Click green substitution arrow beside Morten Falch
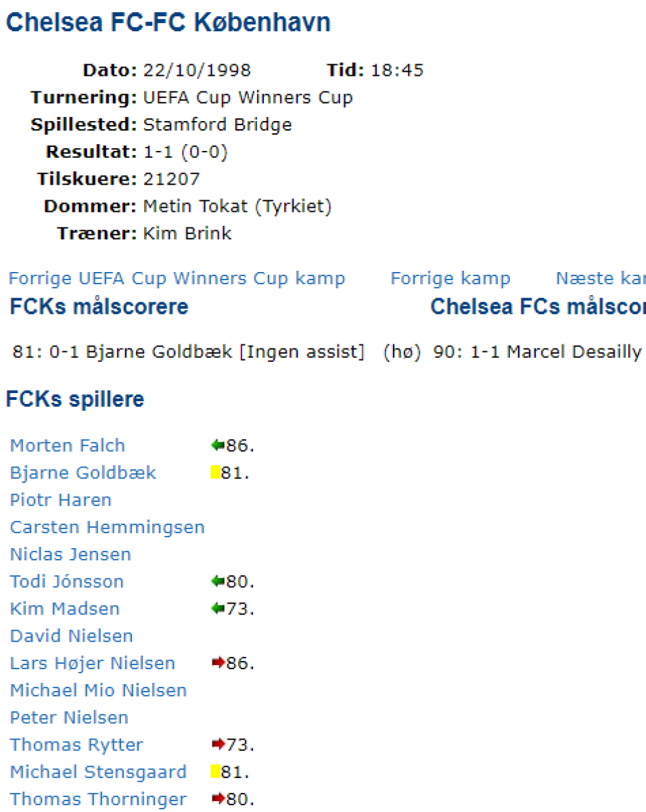This screenshot has height=812, width=646. [217, 445]
